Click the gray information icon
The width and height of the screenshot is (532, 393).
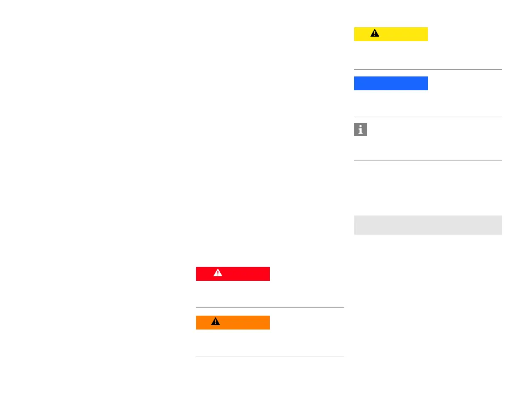point(360,130)
